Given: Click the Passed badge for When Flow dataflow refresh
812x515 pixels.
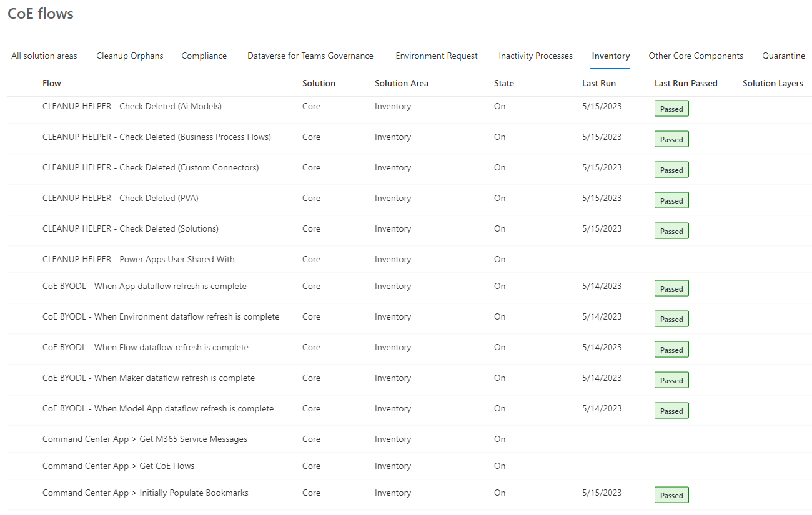Looking at the screenshot, I should click(671, 349).
